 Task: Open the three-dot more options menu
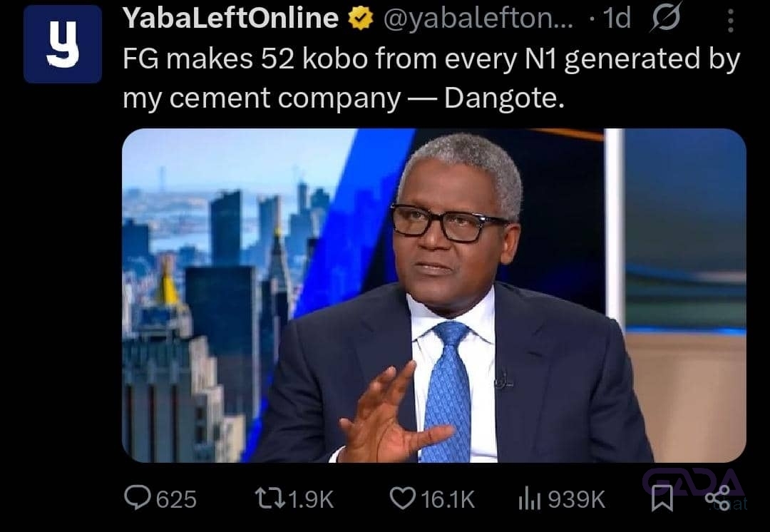pyautogui.click(x=731, y=21)
